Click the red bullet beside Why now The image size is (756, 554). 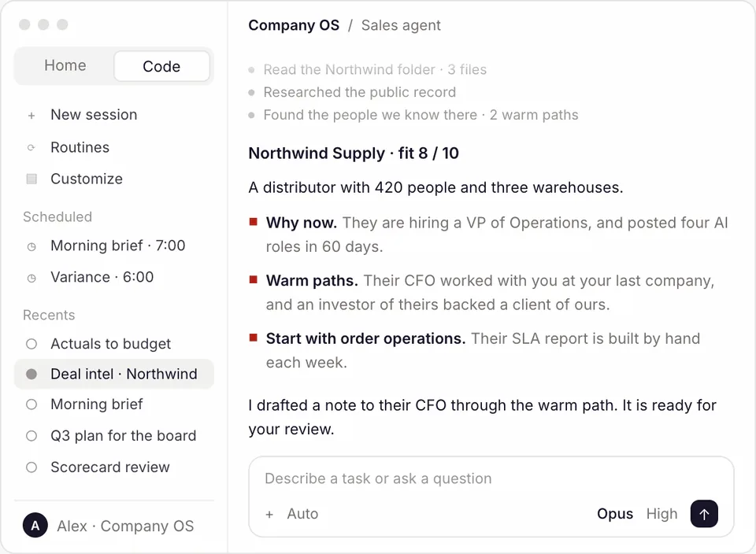coord(253,222)
